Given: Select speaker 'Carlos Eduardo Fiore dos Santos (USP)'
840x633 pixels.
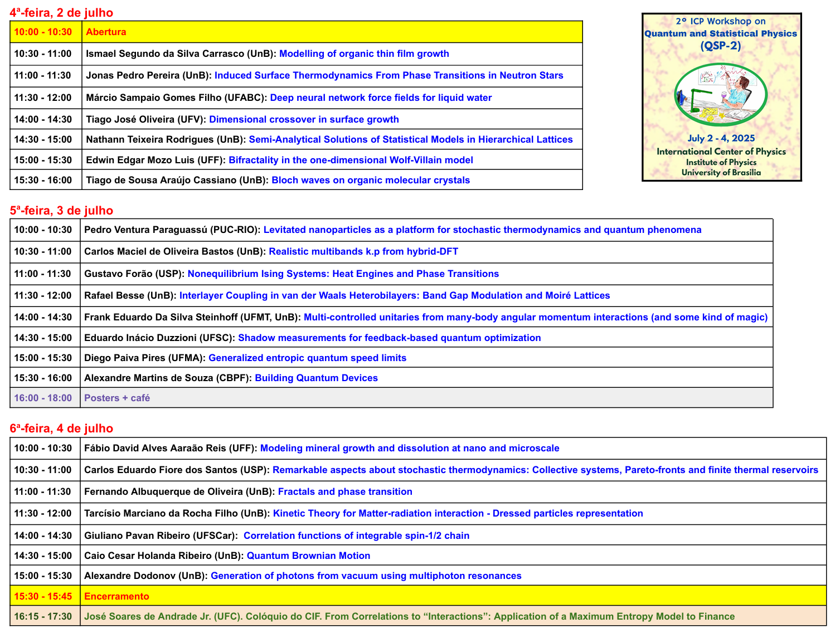Looking at the screenshot, I should pyautogui.click(x=177, y=470).
